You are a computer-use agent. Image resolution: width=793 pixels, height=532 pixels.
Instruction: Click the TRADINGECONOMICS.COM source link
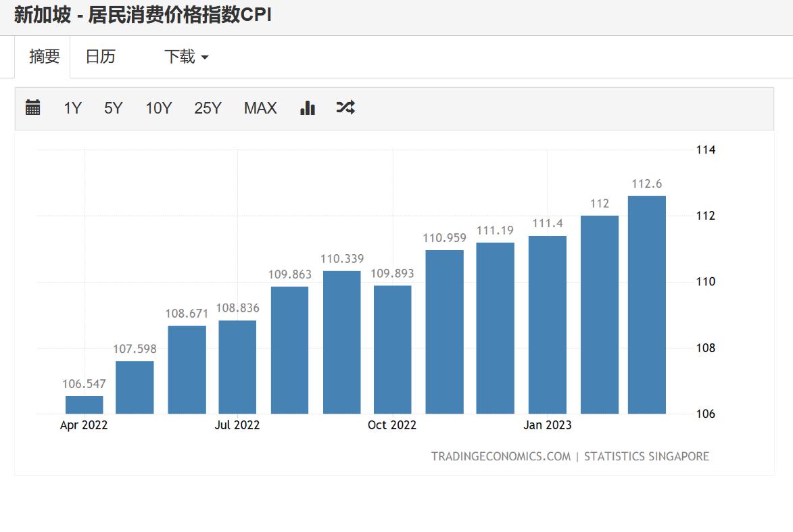coord(501,456)
